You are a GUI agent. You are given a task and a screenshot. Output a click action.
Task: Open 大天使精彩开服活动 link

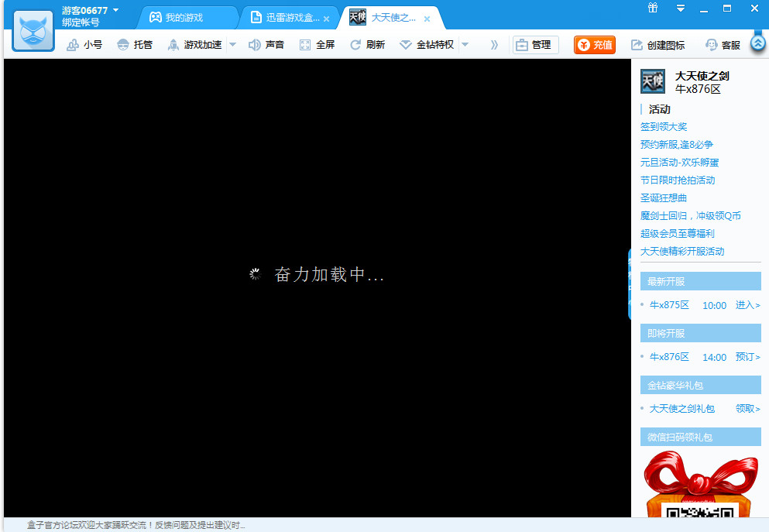(x=682, y=251)
